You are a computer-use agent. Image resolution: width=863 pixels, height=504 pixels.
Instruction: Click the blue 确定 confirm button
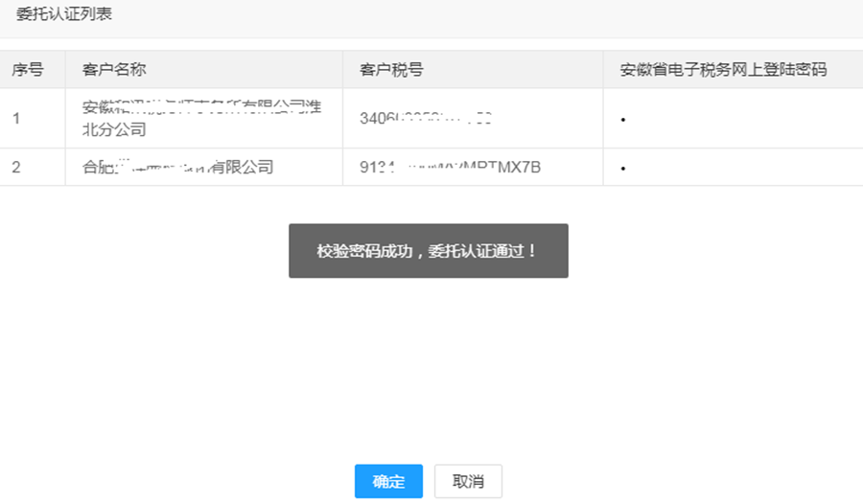point(388,482)
